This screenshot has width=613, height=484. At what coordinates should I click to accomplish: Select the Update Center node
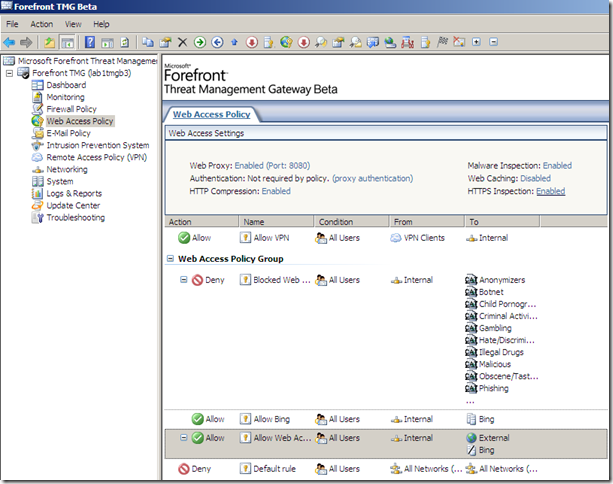73,206
